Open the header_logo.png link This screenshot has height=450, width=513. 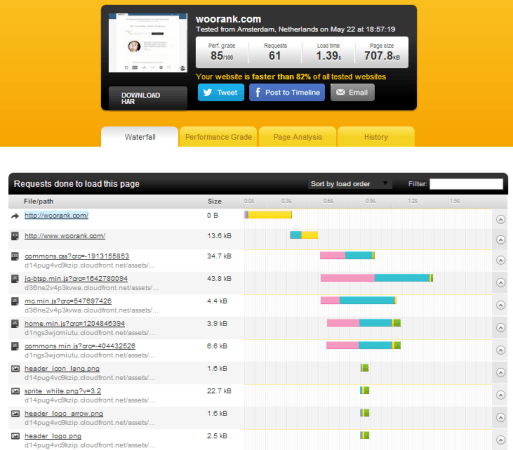coord(53,436)
